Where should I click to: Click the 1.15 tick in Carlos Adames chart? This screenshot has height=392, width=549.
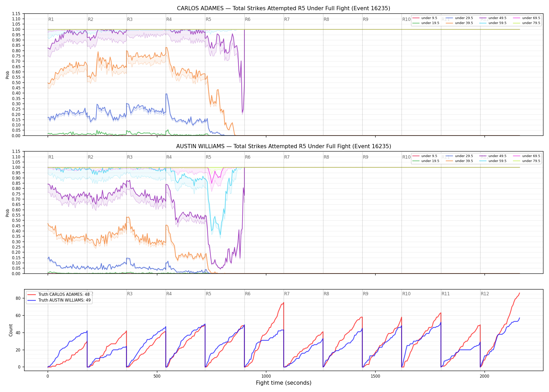[16, 14]
